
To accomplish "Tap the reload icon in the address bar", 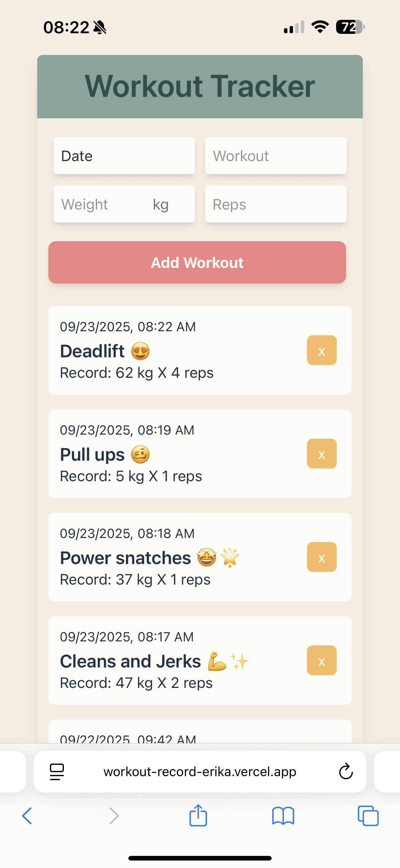I will tap(346, 771).
